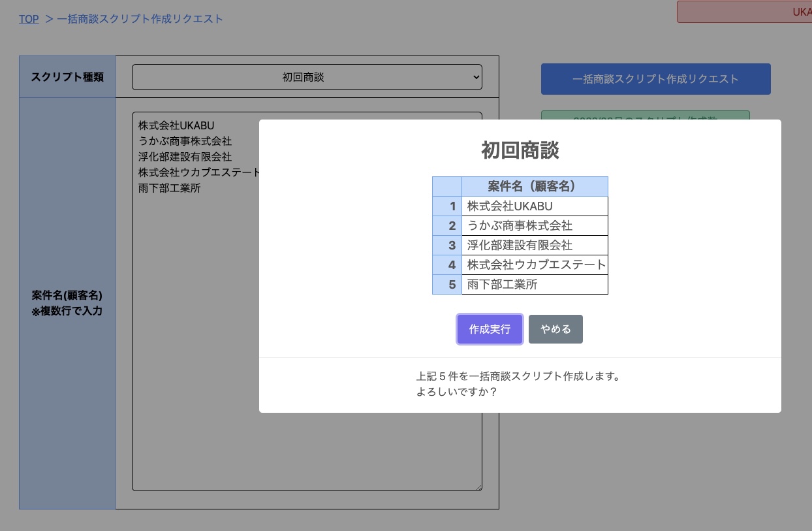
Task: Click the 作成実行 button in dialog
Action: click(x=490, y=329)
